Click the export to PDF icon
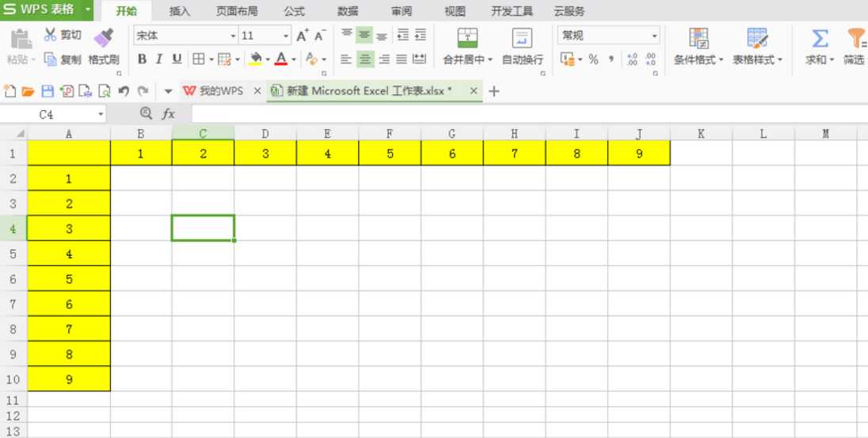This screenshot has height=438, width=868. click(67, 91)
